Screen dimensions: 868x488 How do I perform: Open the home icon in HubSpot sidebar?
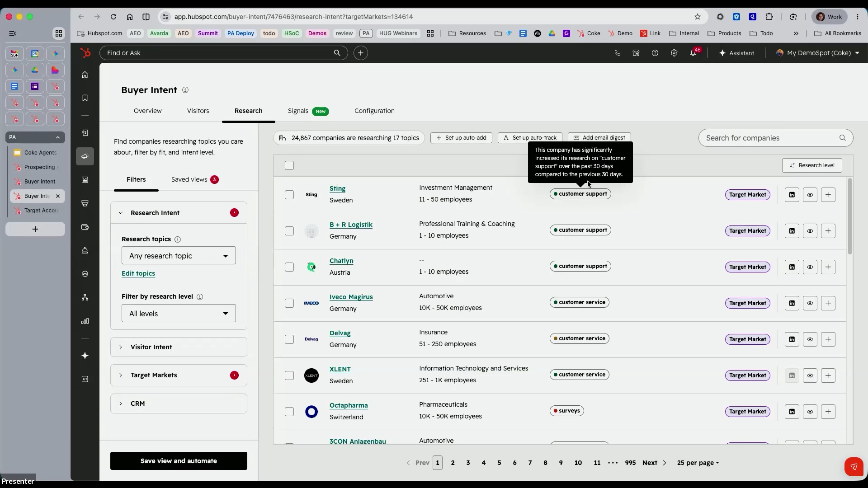[x=85, y=75]
